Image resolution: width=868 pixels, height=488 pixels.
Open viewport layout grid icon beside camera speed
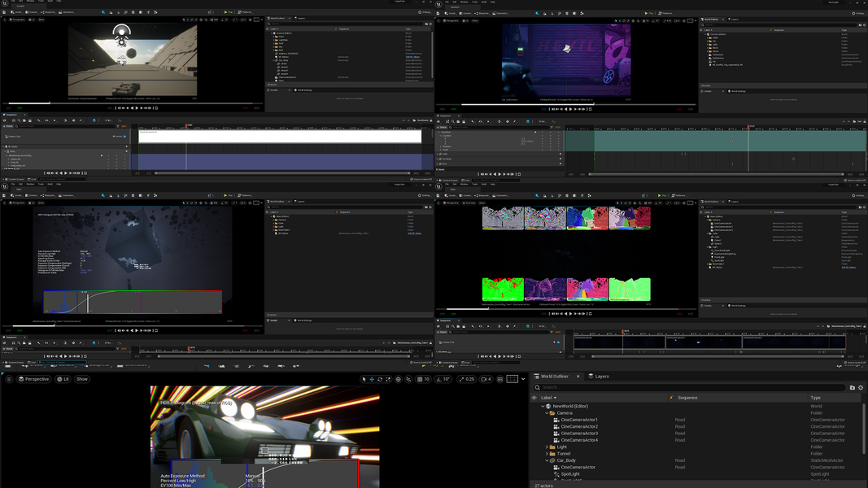(x=499, y=379)
